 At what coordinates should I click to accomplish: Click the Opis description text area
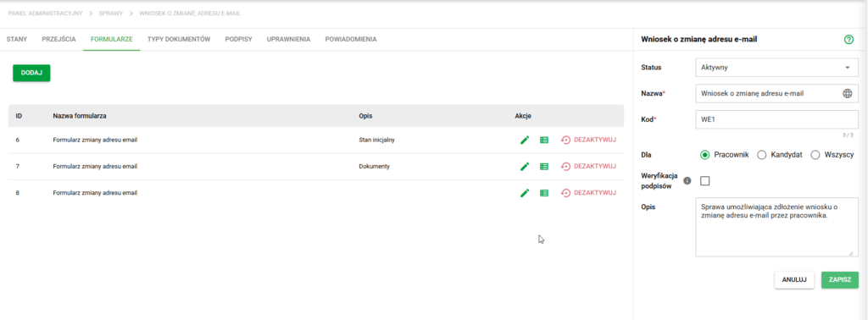776,227
